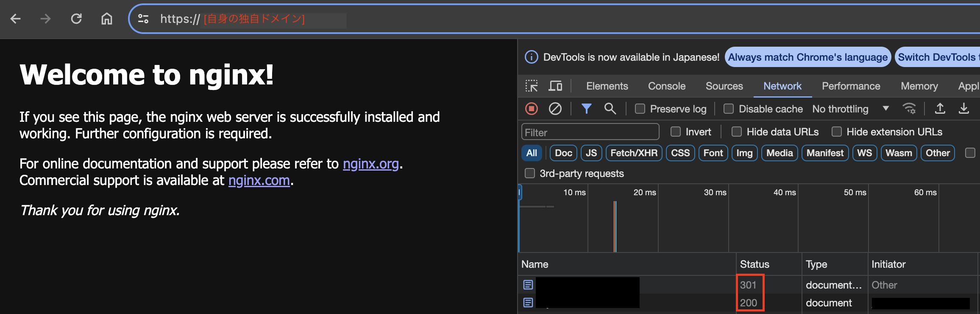The height and width of the screenshot is (314, 980).
Task: Click the 301 request document icon
Action: click(528, 285)
